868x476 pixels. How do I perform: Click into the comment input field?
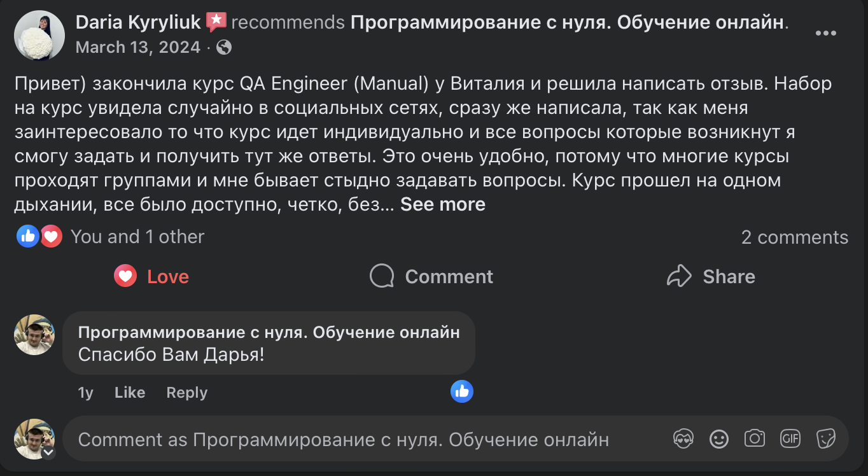[x=318, y=438]
